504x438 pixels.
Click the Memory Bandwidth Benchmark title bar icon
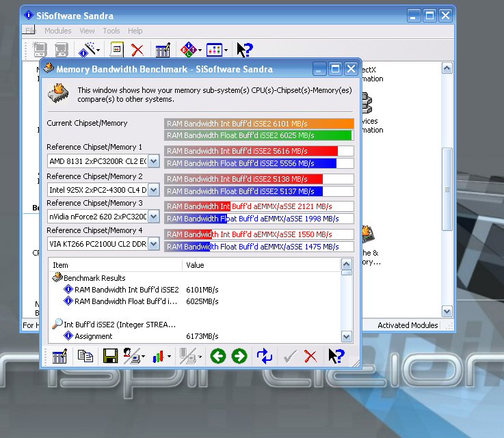click(x=49, y=68)
